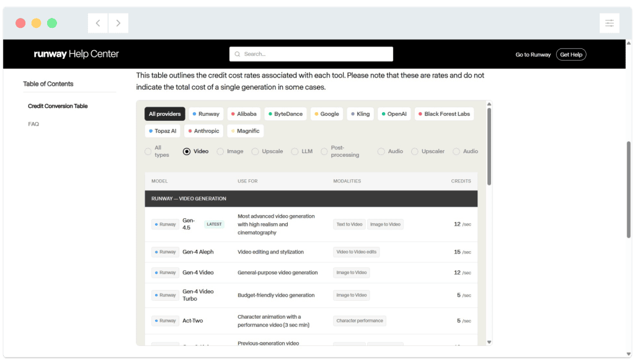Click the Gen-4 Aleph model name
Image resolution: width=635 pixels, height=364 pixels.
click(198, 252)
